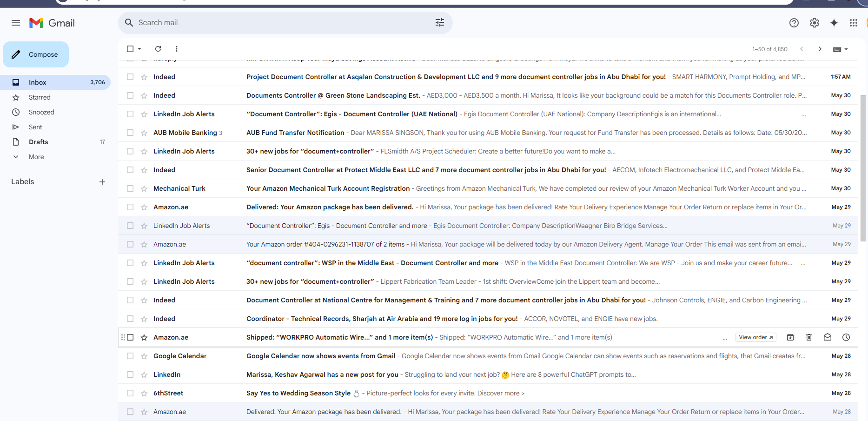The image size is (868, 421).
Task: Open the AUB Fund Transfer Notification email
Action: [488, 133]
